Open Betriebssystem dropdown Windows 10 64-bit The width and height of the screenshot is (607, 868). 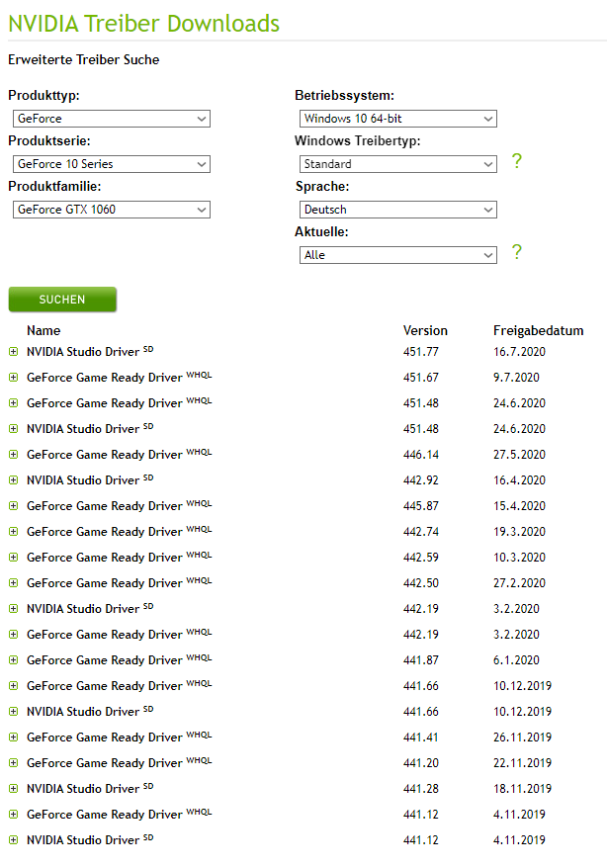click(x=397, y=119)
